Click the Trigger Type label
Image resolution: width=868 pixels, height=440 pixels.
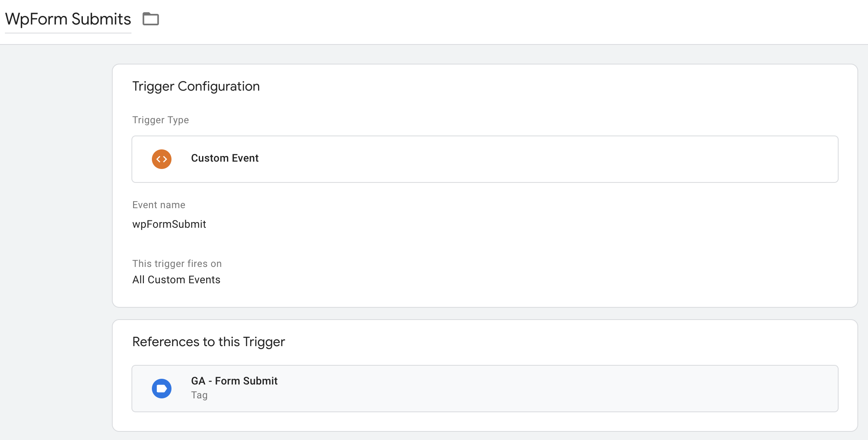pyautogui.click(x=160, y=120)
